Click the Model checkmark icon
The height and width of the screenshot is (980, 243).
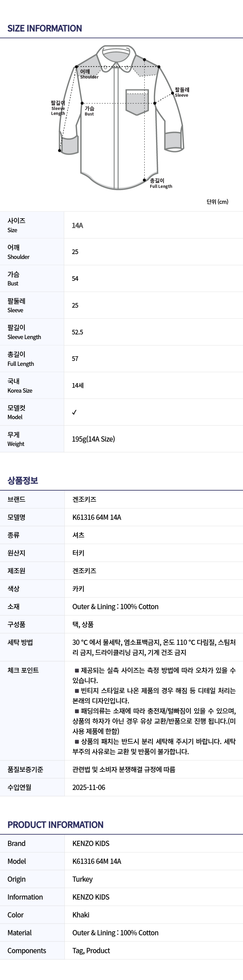(x=74, y=412)
